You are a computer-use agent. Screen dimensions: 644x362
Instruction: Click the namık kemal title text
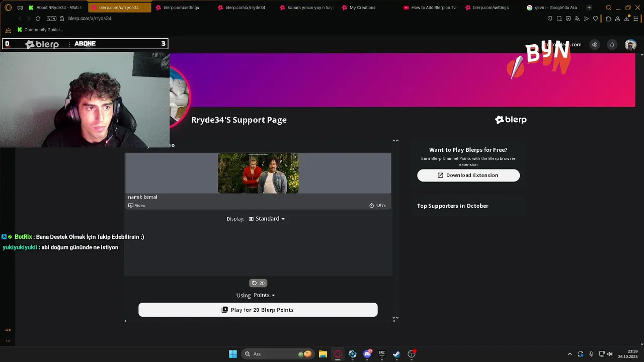pyautogui.click(x=142, y=197)
